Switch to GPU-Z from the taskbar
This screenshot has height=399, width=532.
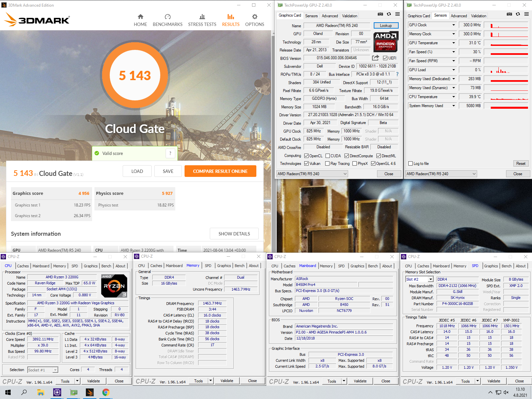click(73, 392)
